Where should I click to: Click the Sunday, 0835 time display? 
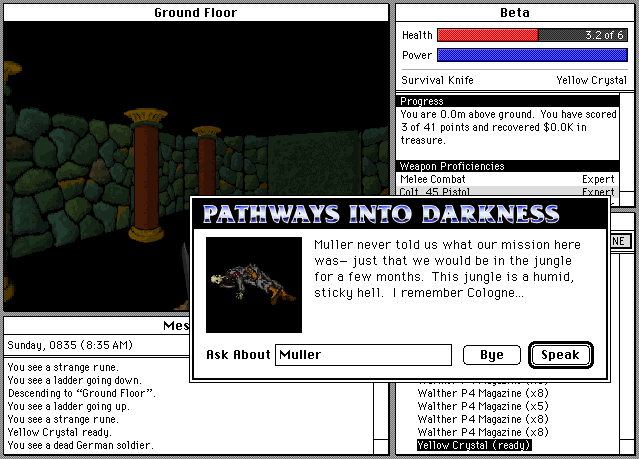coord(70,345)
